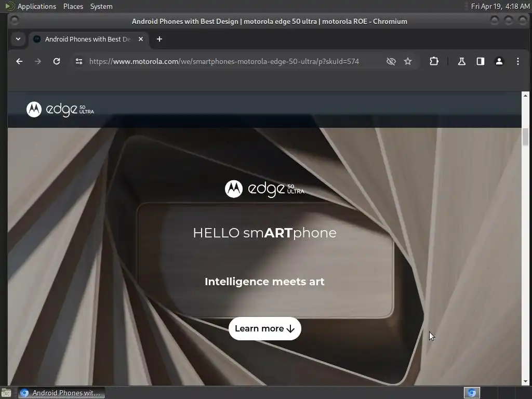The height and width of the screenshot is (399, 532).
Task: Open Chromium three-dot menu
Action: pyautogui.click(x=518, y=61)
